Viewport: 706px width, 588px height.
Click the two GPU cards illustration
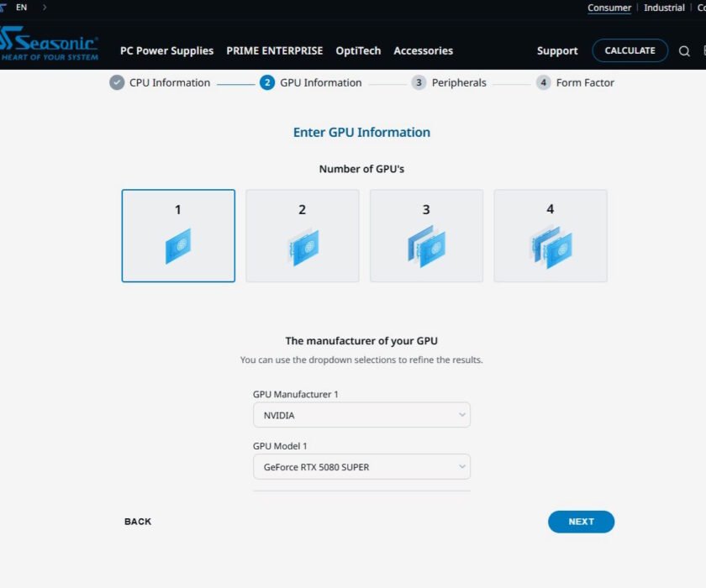click(303, 246)
